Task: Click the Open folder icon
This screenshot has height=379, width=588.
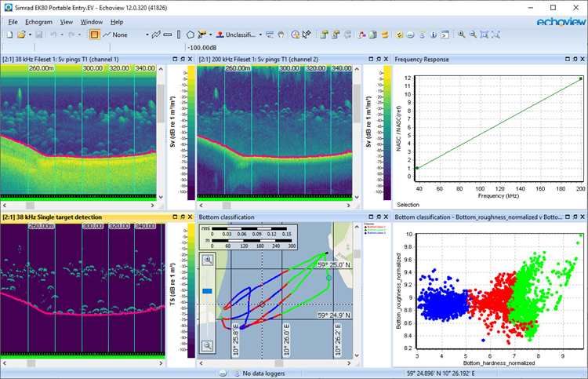Action: tap(20, 35)
